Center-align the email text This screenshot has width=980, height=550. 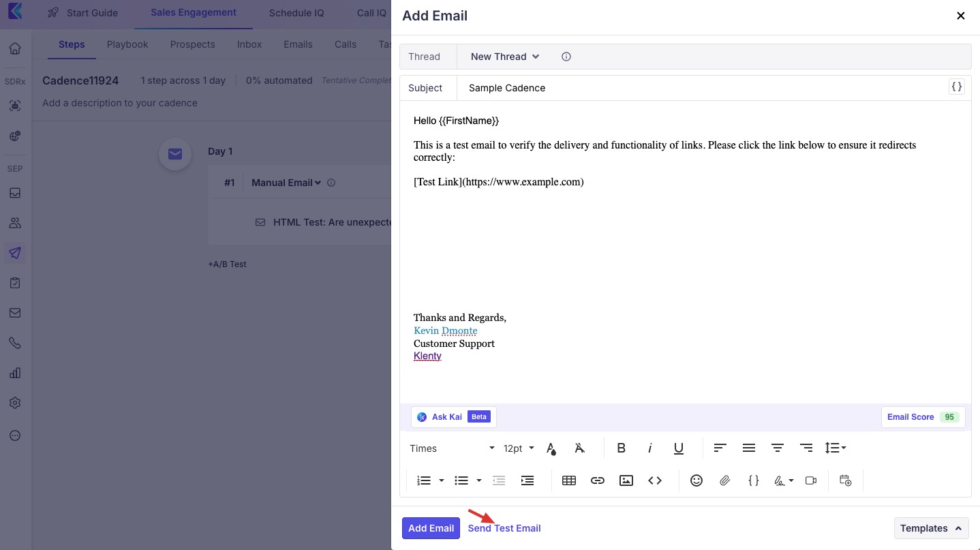click(778, 448)
